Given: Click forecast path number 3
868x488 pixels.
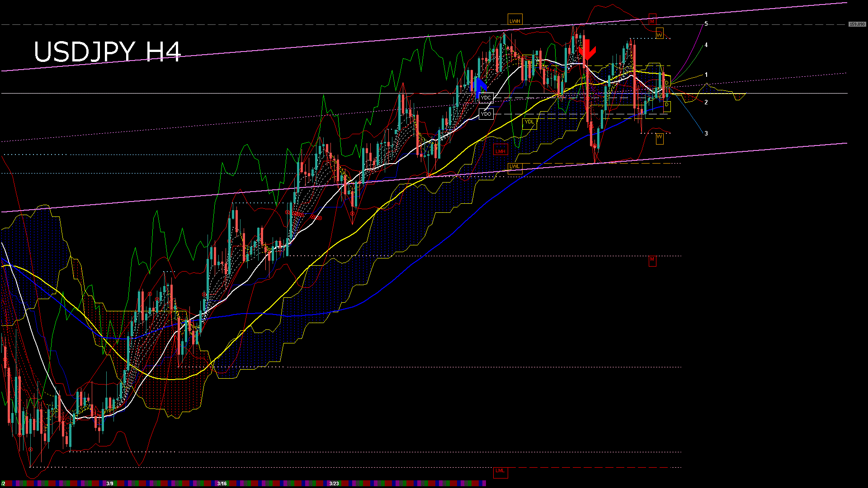Looking at the screenshot, I should [706, 134].
